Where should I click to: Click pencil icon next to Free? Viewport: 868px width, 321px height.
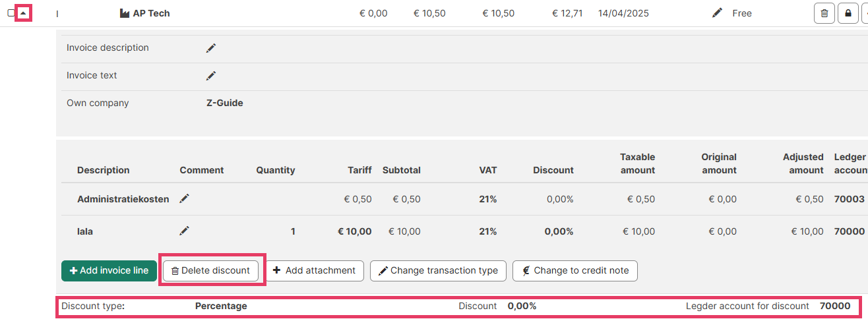(717, 13)
